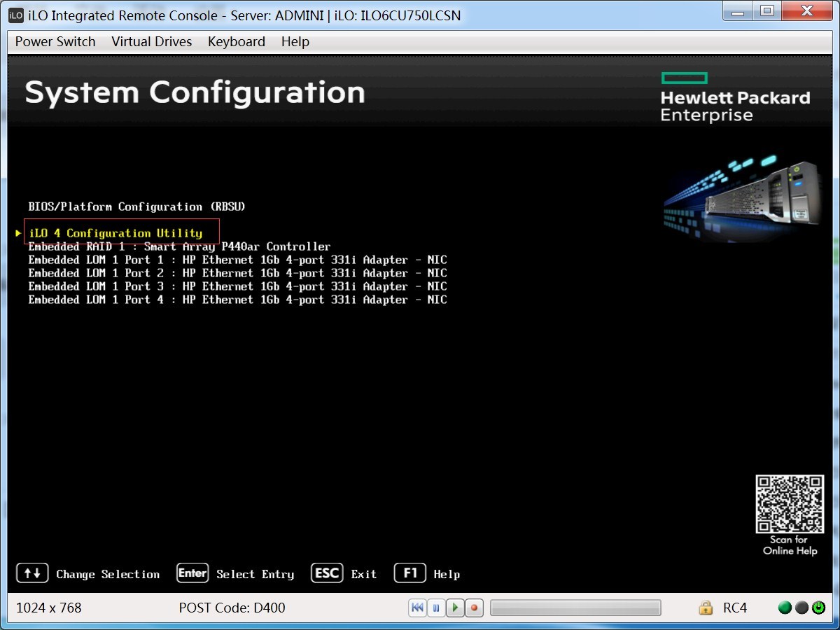Screen dimensions: 840x630
Task: Select Embedded RAID 1 Smart Array P440ar Controller
Action: pyautogui.click(x=179, y=246)
